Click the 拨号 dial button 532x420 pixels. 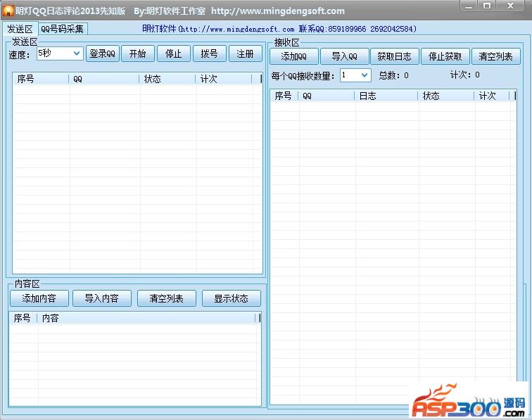click(209, 53)
